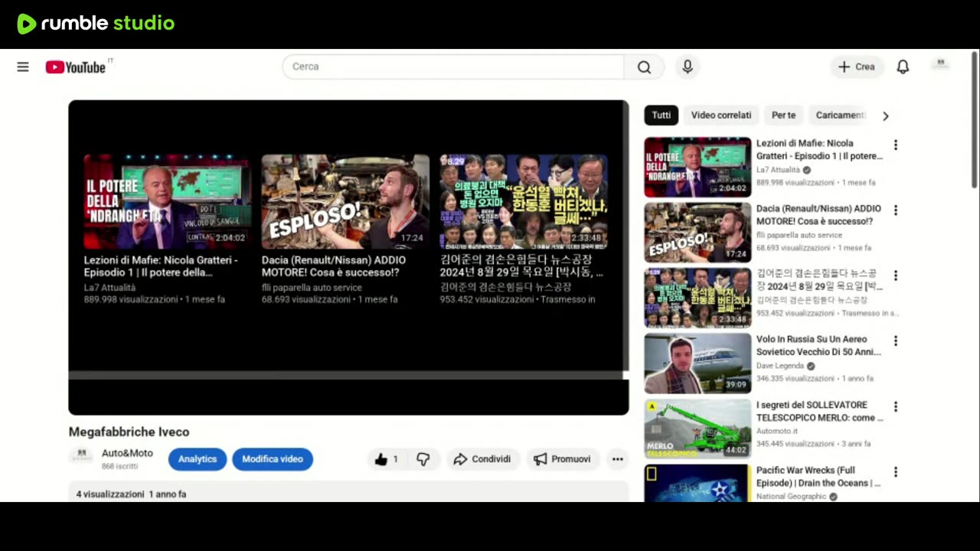Open options for SOLLEVATORE TELESCOPICO MERLO video

[895, 407]
